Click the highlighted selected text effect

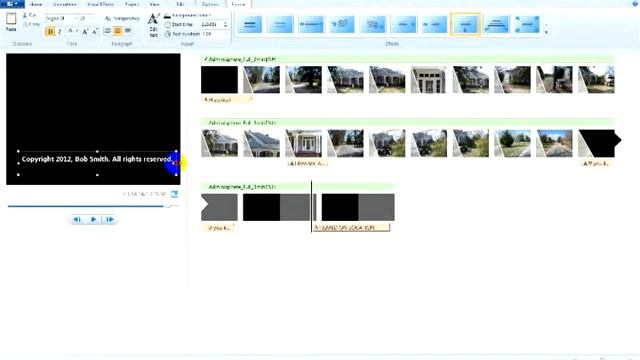click(x=465, y=24)
